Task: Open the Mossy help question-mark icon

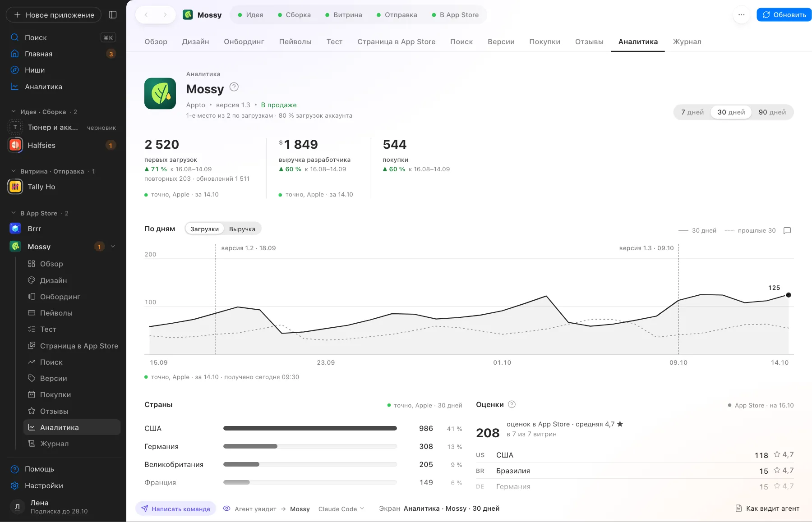Action: coord(234,87)
